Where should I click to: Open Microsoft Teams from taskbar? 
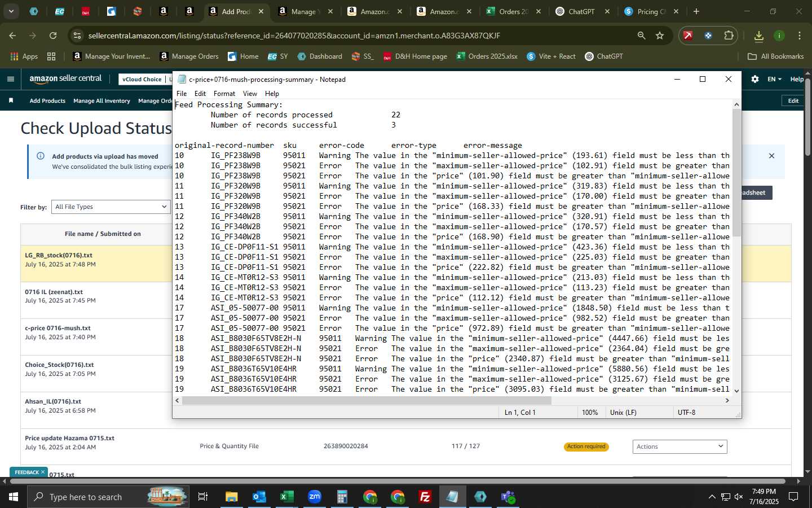point(508,497)
